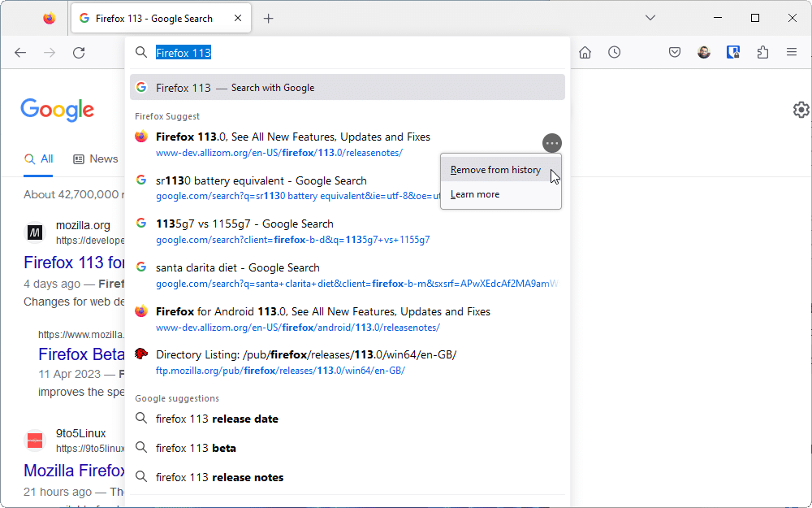Open the Firefox 113 release notes link
The width and height of the screenshot is (812, 508).
click(279, 152)
